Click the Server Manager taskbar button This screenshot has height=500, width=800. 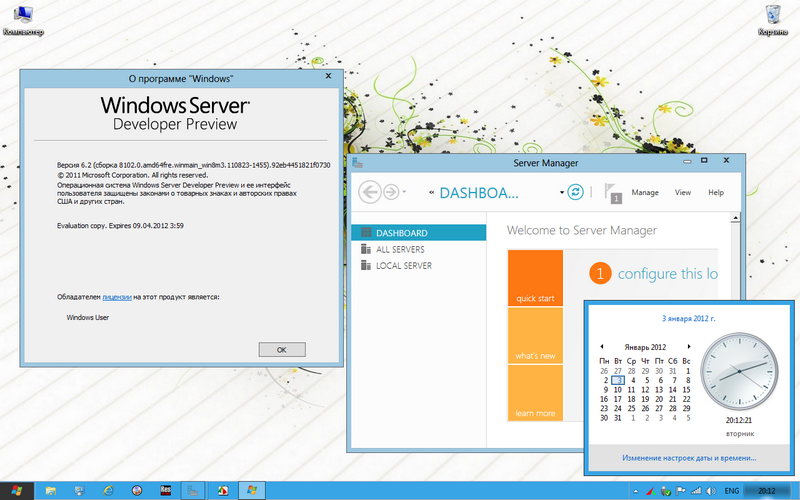193,491
